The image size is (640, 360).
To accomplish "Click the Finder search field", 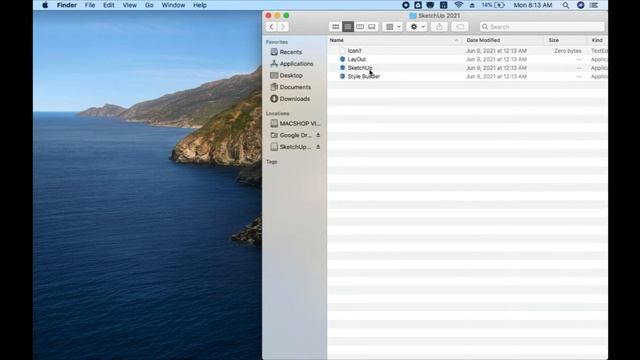I will (542, 27).
